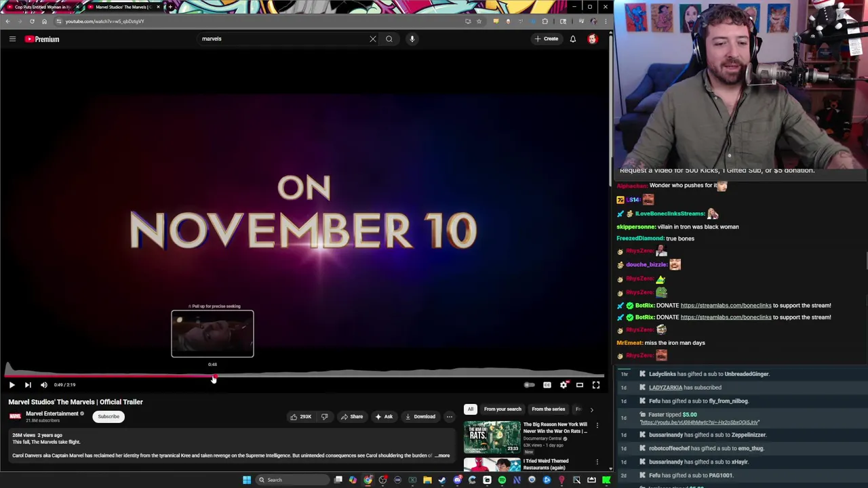Click the search magnifier button
The image size is (868, 488).
(x=389, y=39)
